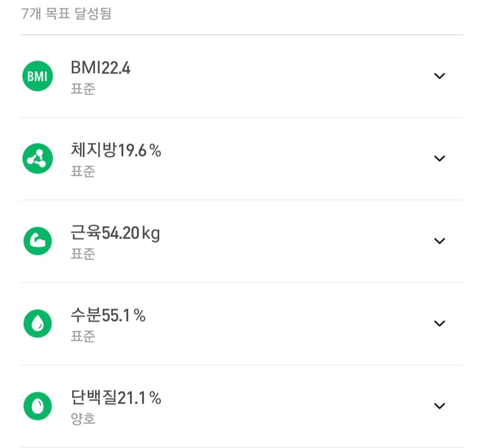484x448 pixels.
Task: Select the 근육54.20 kg entry
Action: click(x=116, y=233)
